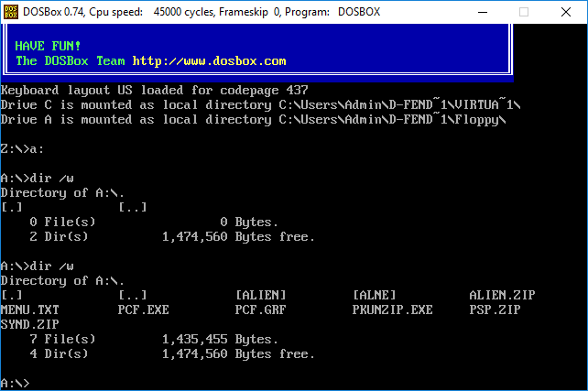This screenshot has height=391, width=588.
Task: Click the PCF.EXE file name
Action: [143, 310]
